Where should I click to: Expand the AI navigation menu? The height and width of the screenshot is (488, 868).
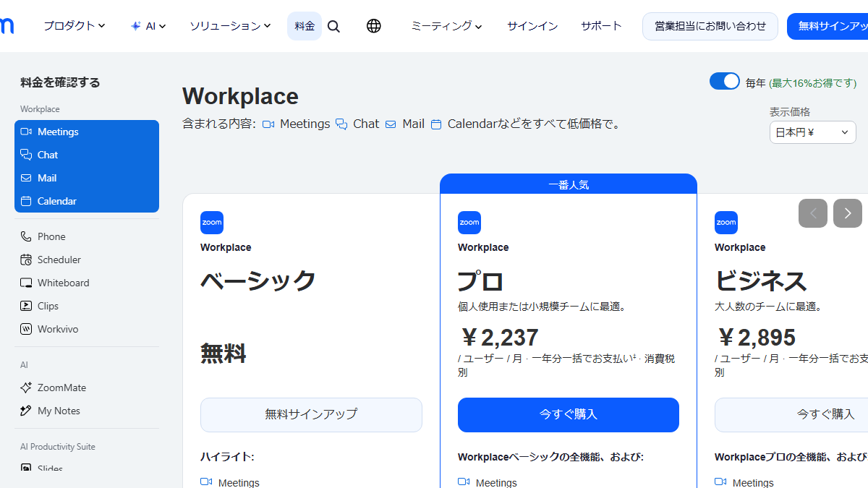coord(148,26)
